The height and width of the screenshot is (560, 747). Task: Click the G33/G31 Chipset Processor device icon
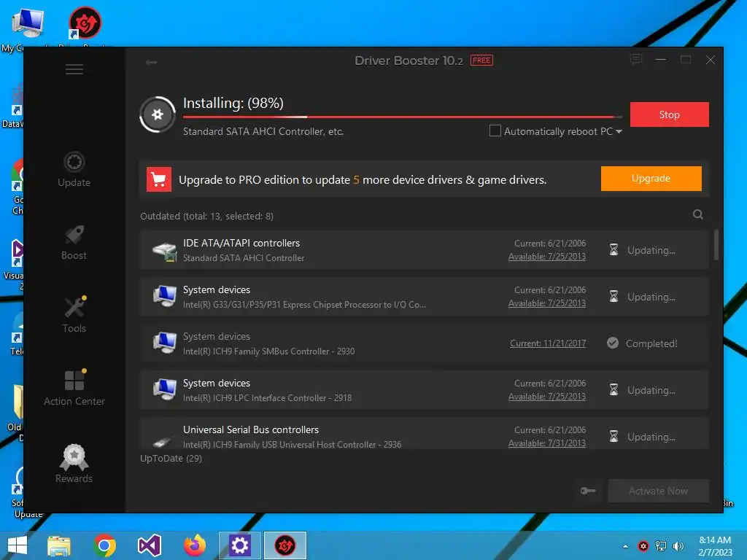164,297
